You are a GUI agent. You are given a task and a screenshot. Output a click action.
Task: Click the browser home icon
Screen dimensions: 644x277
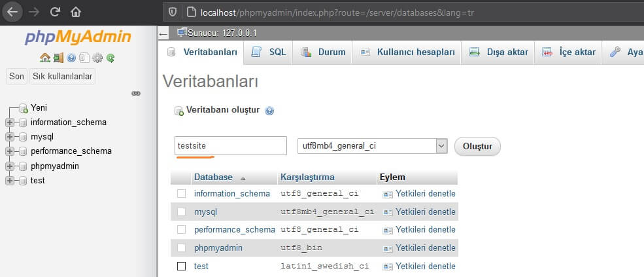click(76, 12)
